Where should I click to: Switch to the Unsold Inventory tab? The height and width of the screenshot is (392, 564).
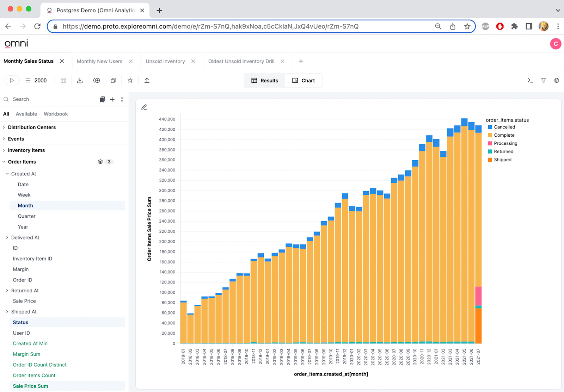(165, 61)
